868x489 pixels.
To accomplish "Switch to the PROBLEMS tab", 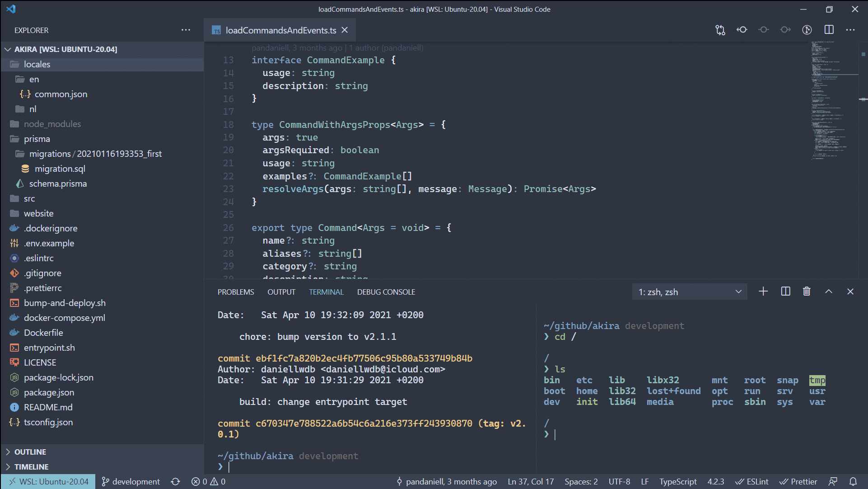I will (236, 292).
